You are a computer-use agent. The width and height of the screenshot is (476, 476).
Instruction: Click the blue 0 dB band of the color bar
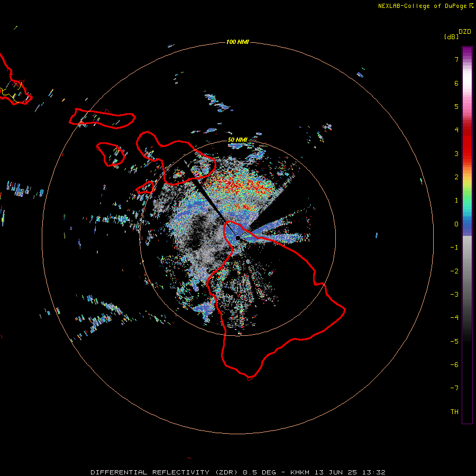[467, 226]
